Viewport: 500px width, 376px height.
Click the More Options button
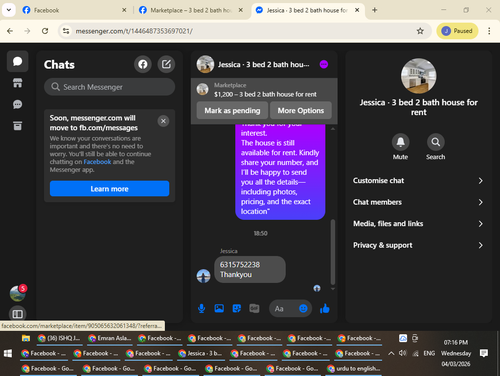301,110
